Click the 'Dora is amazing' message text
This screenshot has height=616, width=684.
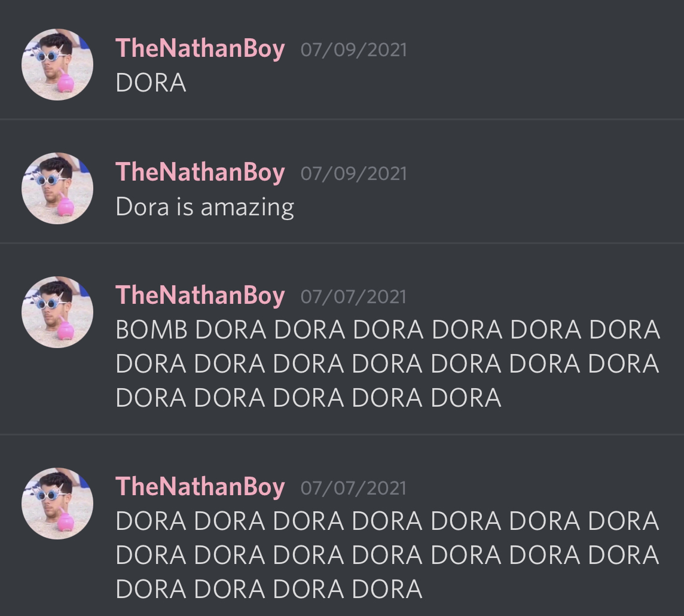point(205,207)
